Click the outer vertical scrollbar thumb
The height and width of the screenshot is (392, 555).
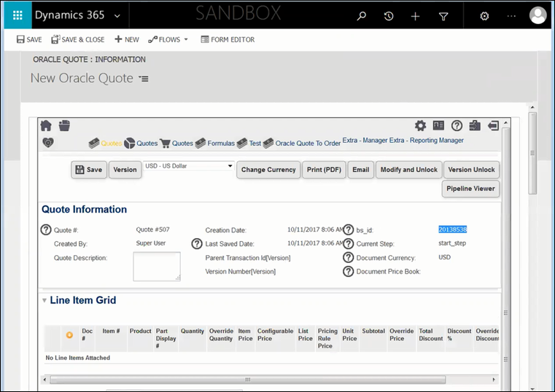[532, 153]
